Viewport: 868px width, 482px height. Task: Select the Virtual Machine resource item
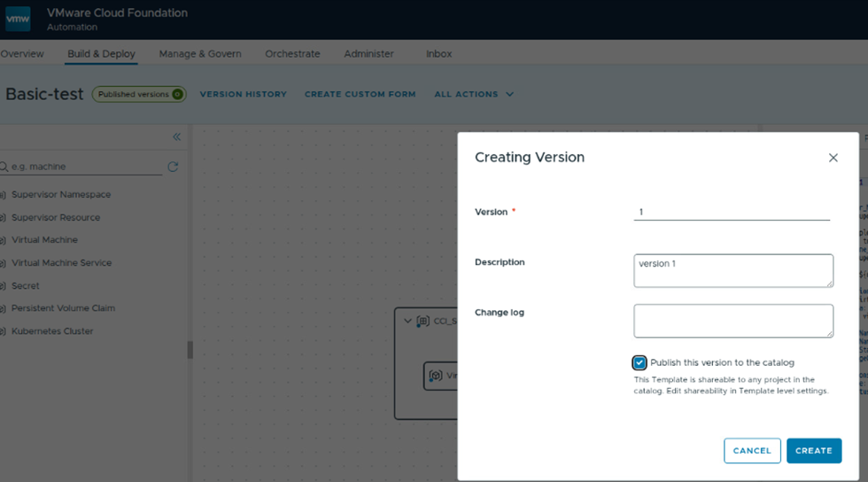coord(44,240)
